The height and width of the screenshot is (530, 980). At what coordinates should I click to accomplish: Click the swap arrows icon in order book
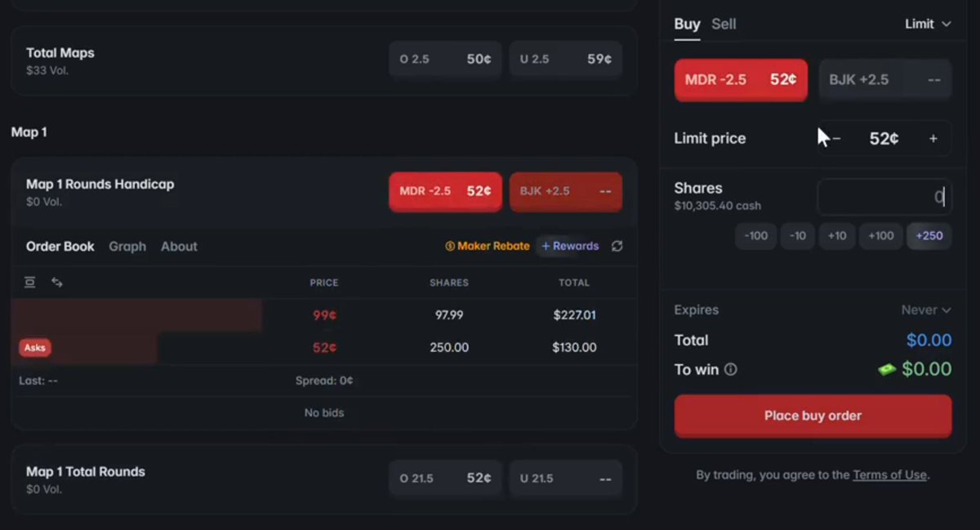coord(57,283)
